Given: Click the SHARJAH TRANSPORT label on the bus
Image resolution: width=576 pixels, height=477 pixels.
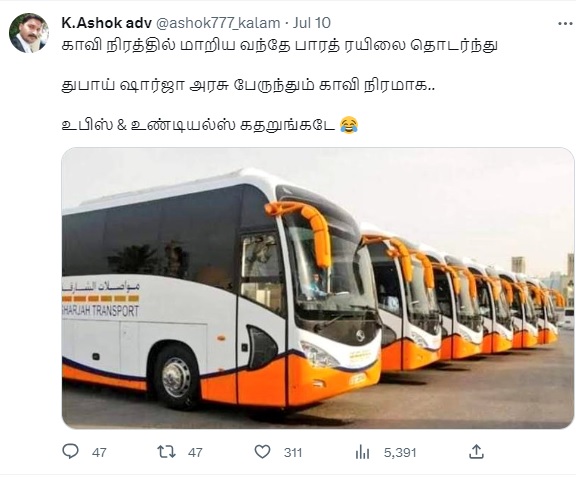Looking at the screenshot, I should point(101,311).
